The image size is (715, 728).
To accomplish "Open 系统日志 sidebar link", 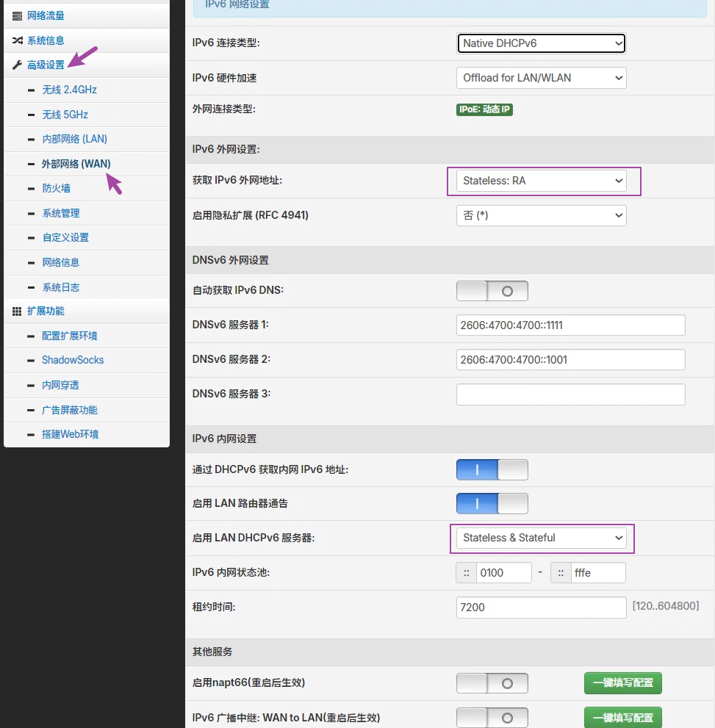I will (x=61, y=287).
